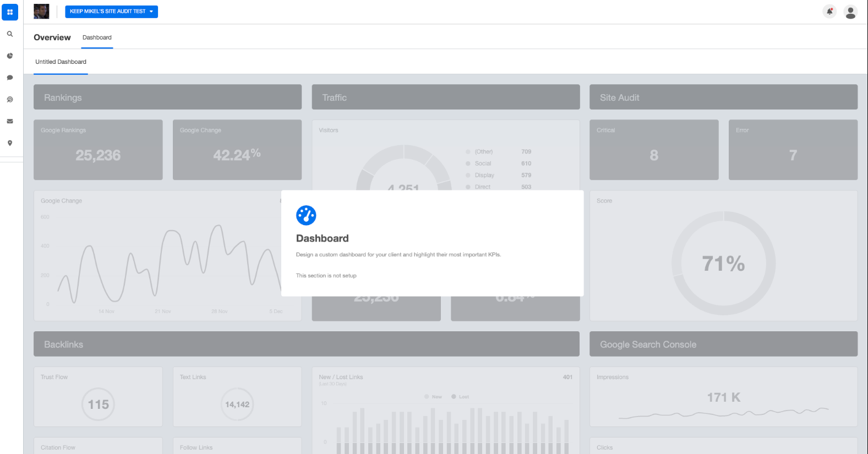
Task: Click the Rankings section header
Action: pos(167,97)
